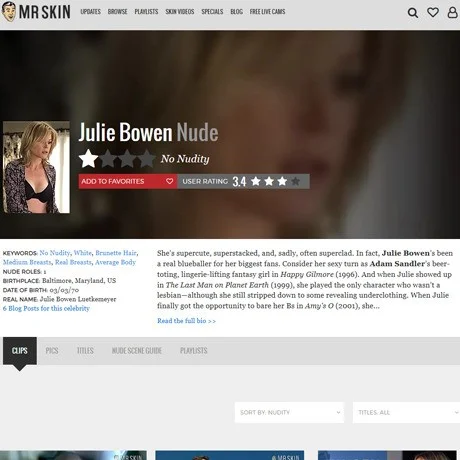Click the date of birth value
This screenshot has width=460, height=460.
tap(64, 290)
